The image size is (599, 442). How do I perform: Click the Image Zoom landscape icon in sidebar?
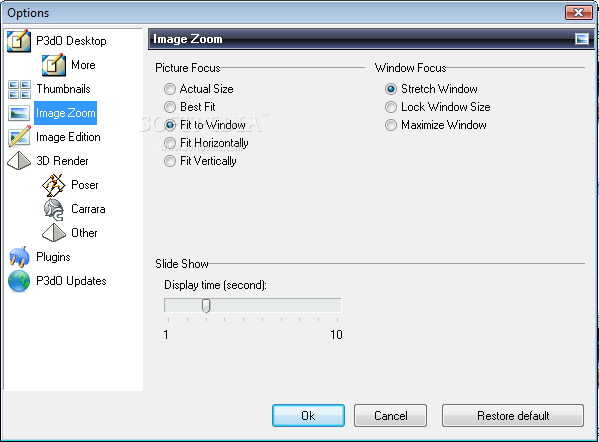[19, 113]
